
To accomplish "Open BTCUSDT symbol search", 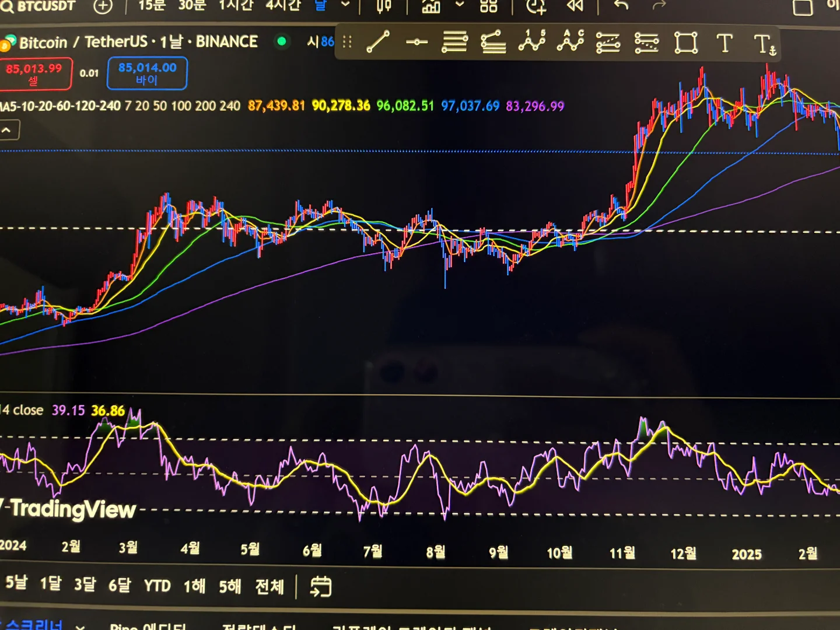I will click(38, 6).
